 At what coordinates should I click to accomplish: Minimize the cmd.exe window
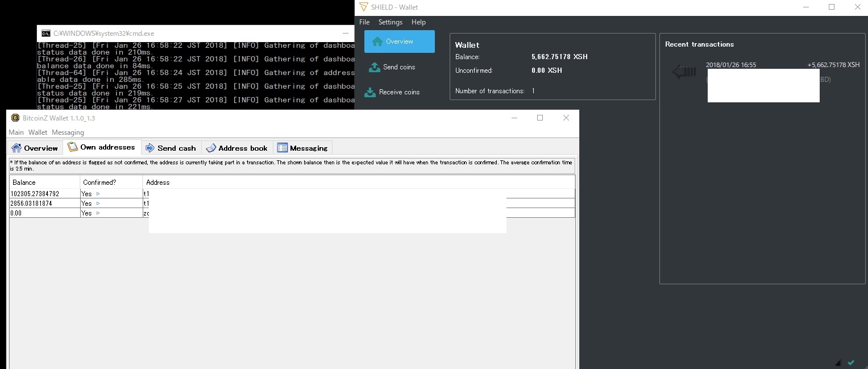346,34
